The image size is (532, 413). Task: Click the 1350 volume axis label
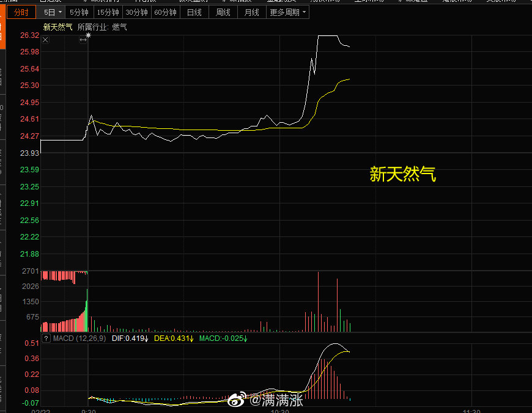[x=31, y=302]
